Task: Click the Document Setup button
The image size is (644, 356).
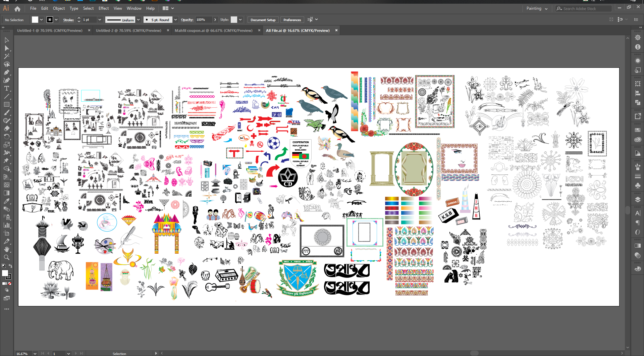Action: tap(263, 20)
